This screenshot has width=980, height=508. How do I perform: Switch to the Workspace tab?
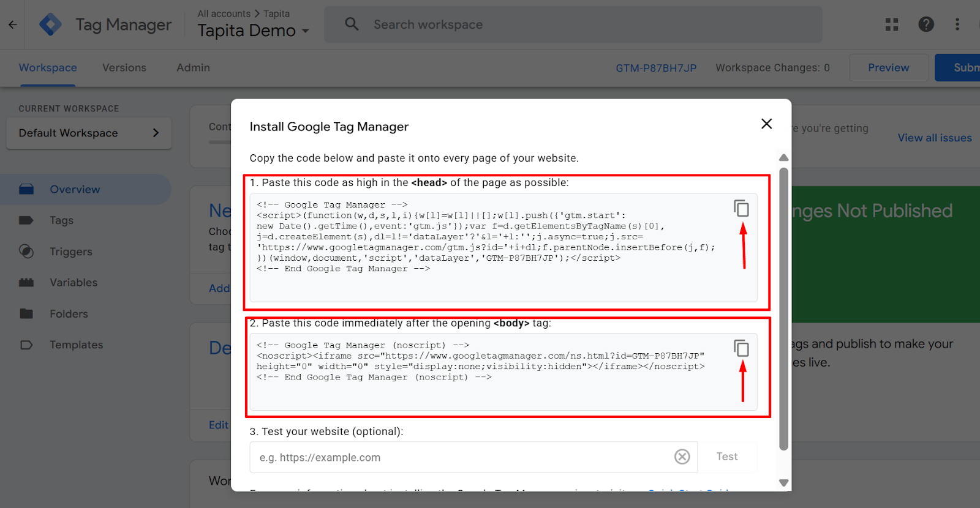pyautogui.click(x=48, y=67)
